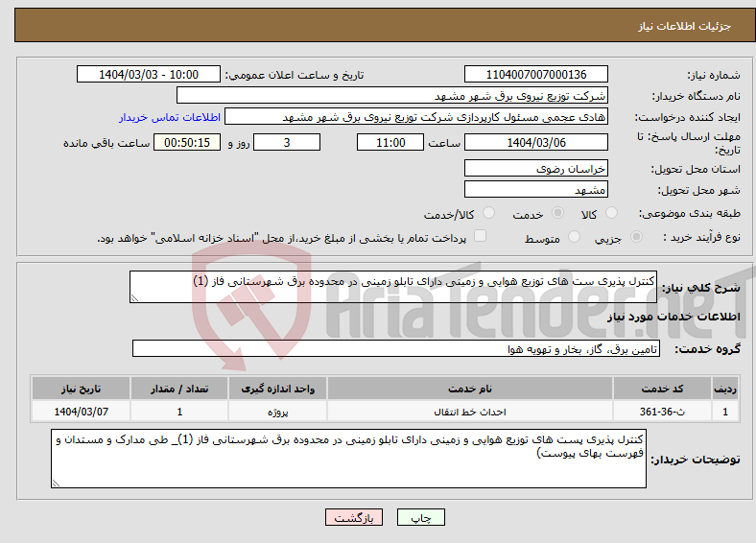Click the نوع فرآیند خرید label
756x543 pixels.
point(701,237)
